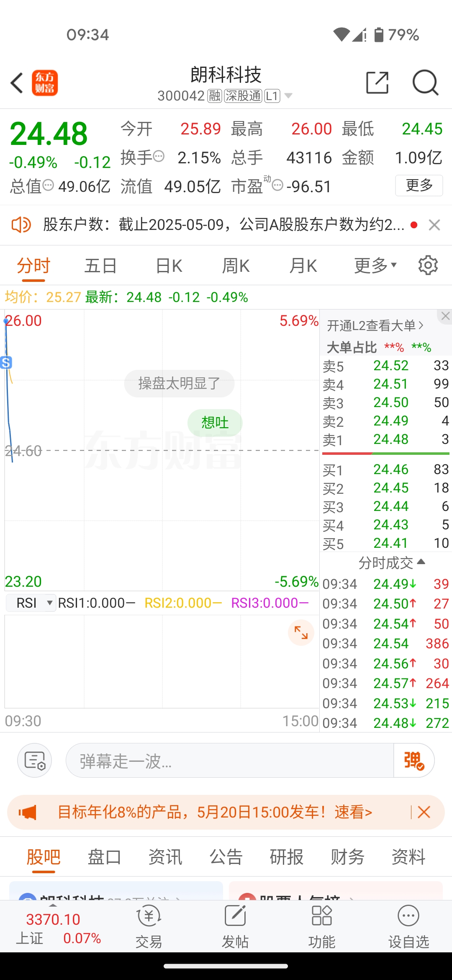Screen dimensions: 452x980
Task: Tap info icon next to 换手
Action: [x=159, y=157]
